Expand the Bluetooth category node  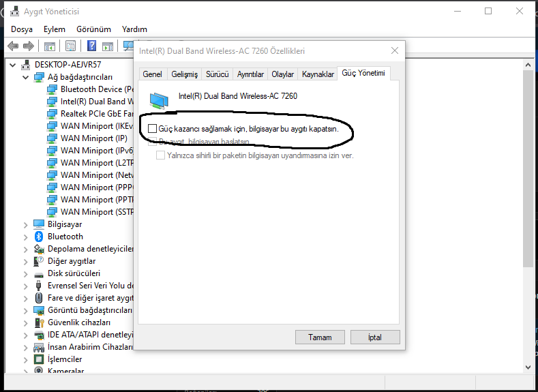(x=26, y=237)
